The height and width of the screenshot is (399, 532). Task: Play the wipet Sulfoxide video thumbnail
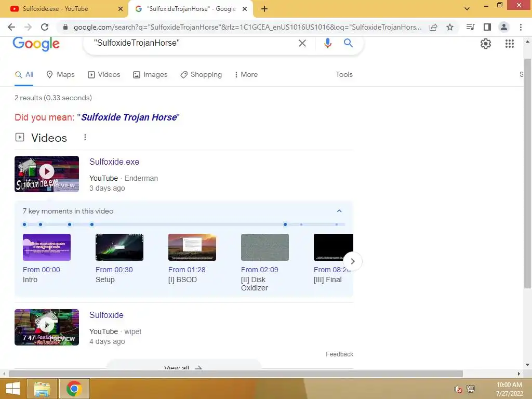(x=47, y=327)
